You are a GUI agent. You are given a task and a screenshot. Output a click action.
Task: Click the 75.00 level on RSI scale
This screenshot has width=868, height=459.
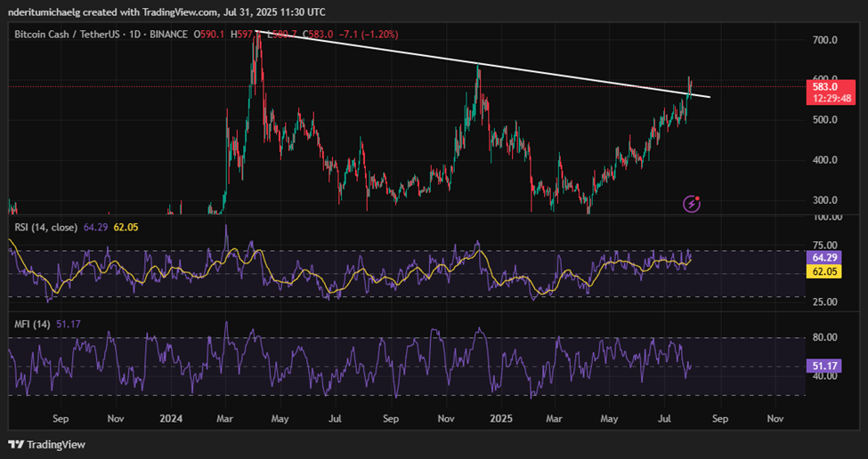824,246
